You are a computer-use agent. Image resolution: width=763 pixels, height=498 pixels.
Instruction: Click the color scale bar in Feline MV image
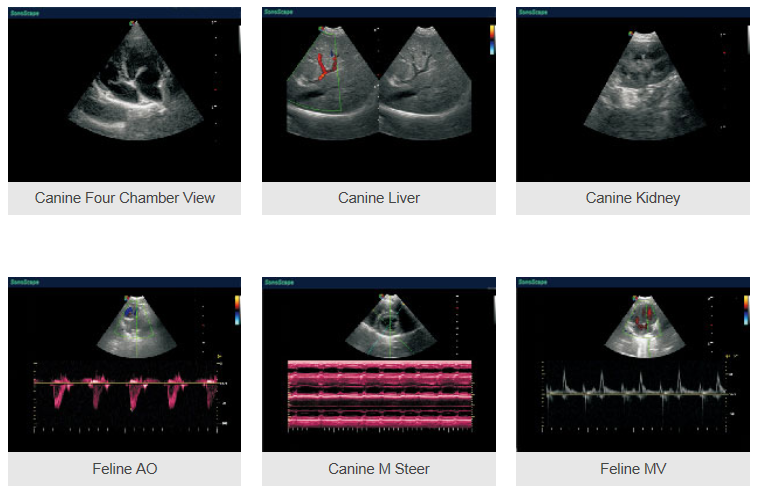(x=744, y=307)
